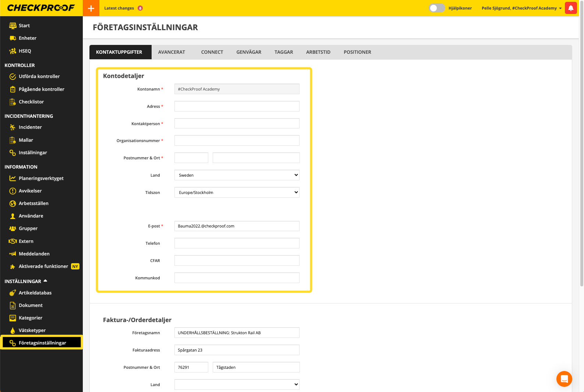Image resolution: width=584 pixels, height=392 pixels.
Task: Click the Avvikelser warning icon
Action: [13, 191]
